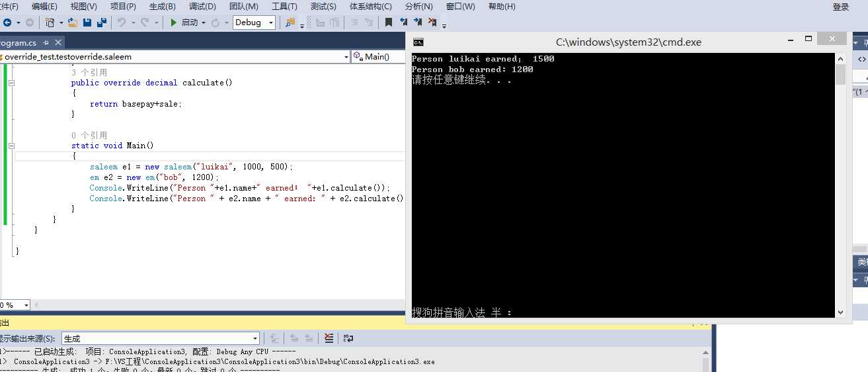Click the go-to-next-message output icon
868x372 pixels.
309,338
